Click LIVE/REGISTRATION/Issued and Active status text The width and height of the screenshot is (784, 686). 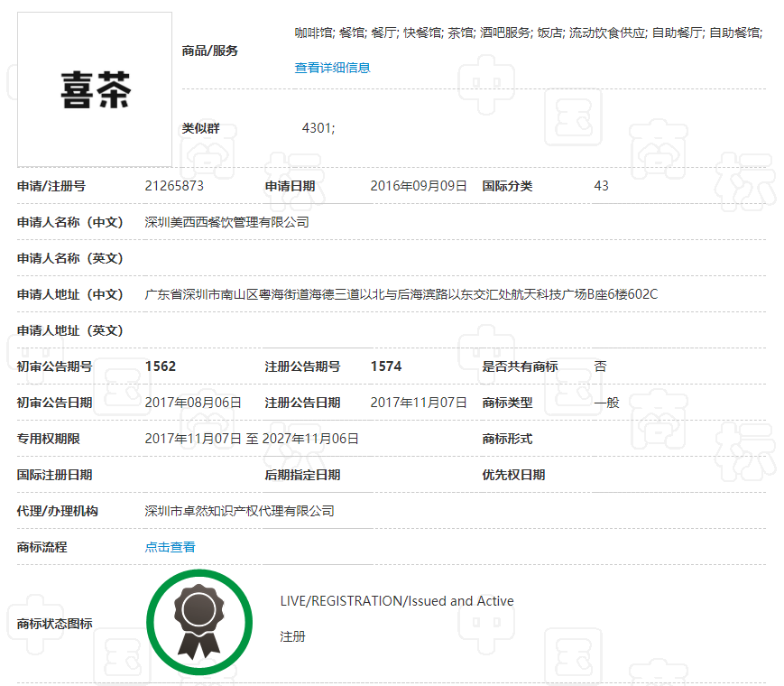[398, 600]
